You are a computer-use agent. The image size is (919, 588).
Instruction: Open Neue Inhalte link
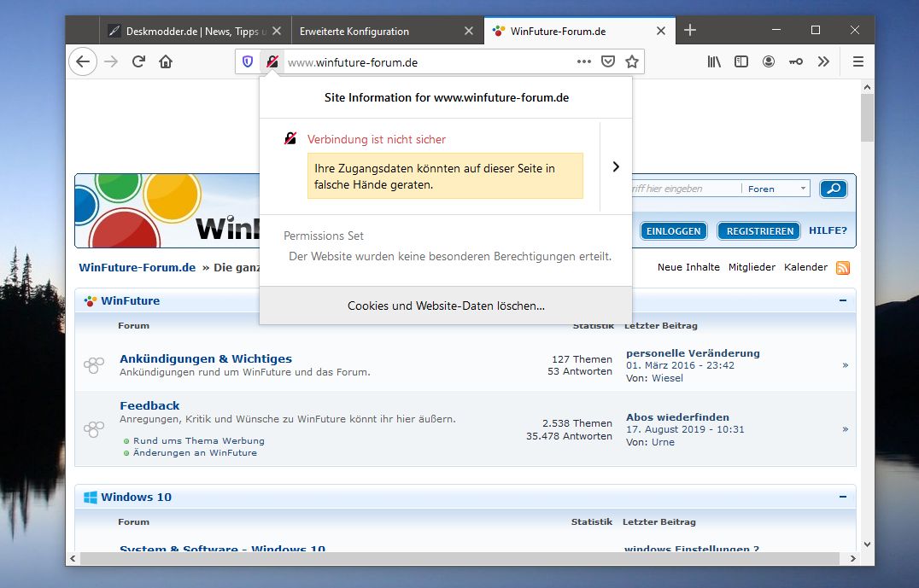coord(688,267)
